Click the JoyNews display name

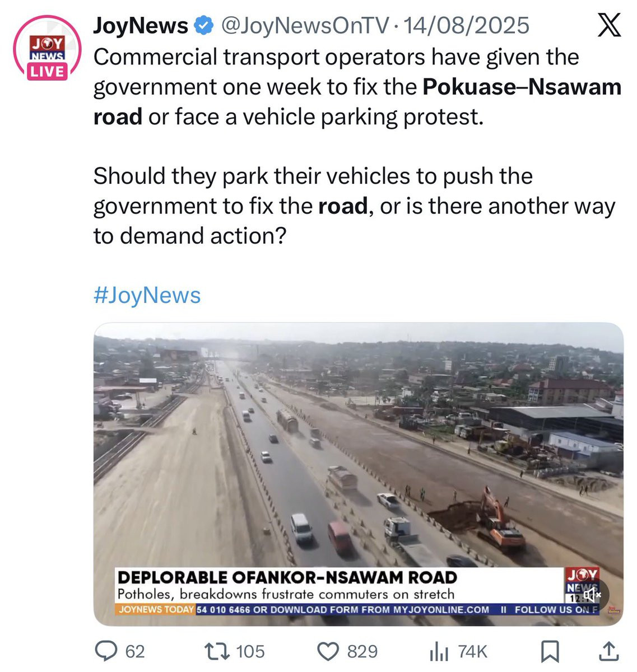tap(141, 25)
